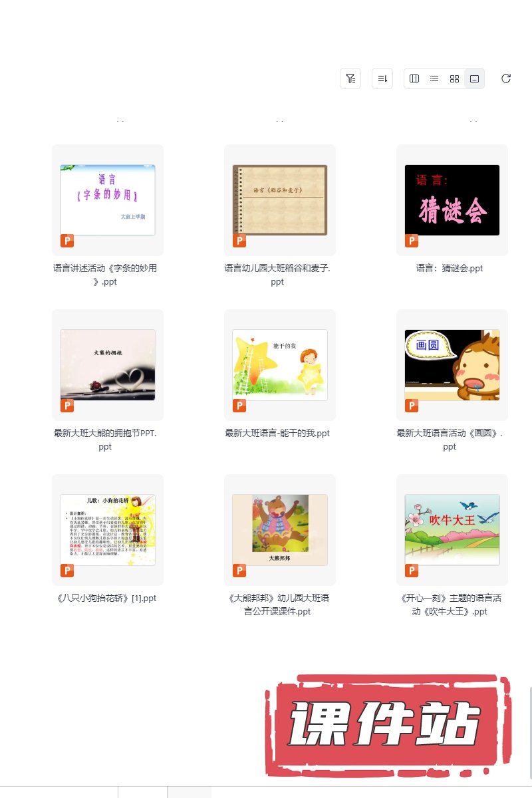The image size is (532, 798).
Task: Select the 猜谜会.ppt thumbnail
Action: 452,200
